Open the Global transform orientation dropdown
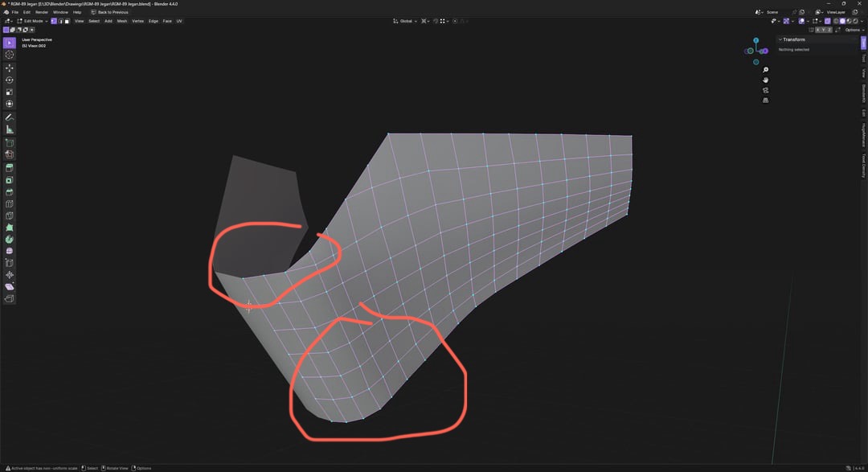The width and height of the screenshot is (868, 472). point(407,21)
